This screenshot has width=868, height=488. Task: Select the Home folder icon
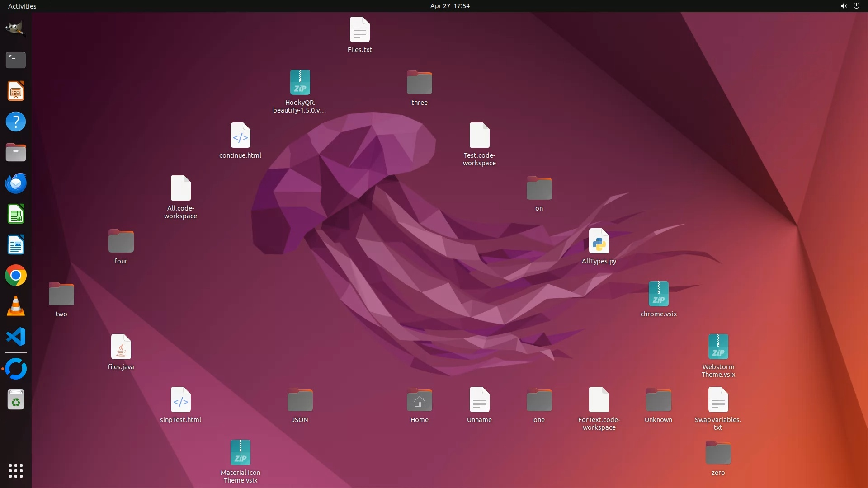tap(419, 400)
